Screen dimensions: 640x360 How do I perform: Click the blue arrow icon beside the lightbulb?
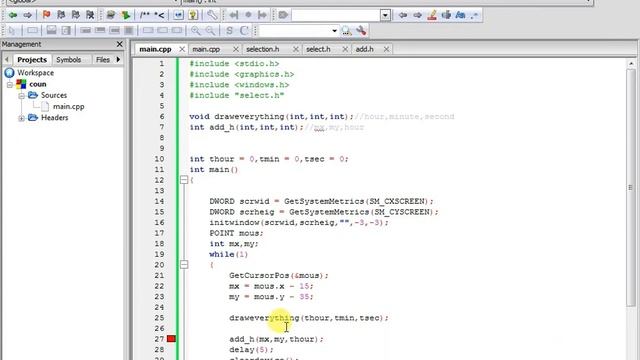point(178,16)
